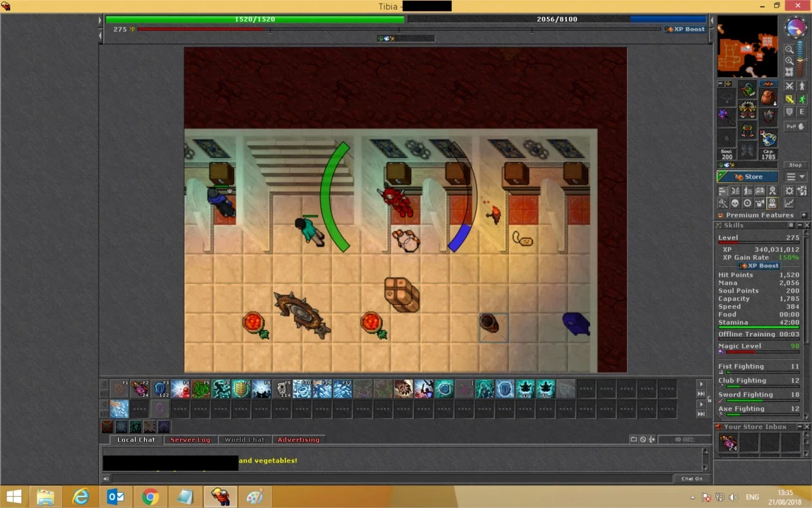Select offensive crossed swords fight mode
Screen dimensions: 812x508
pyautogui.click(x=789, y=86)
